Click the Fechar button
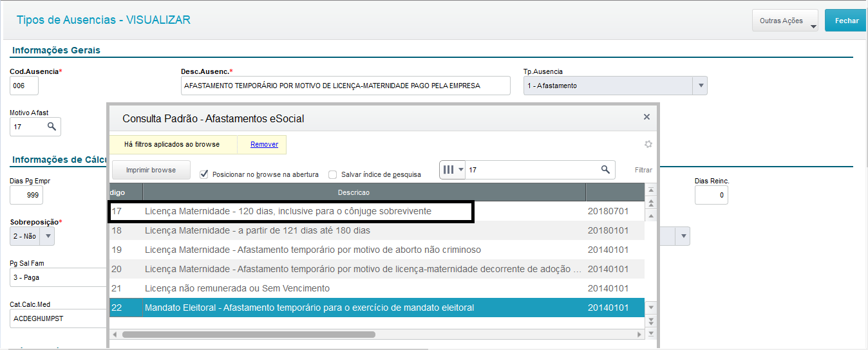 click(x=846, y=21)
